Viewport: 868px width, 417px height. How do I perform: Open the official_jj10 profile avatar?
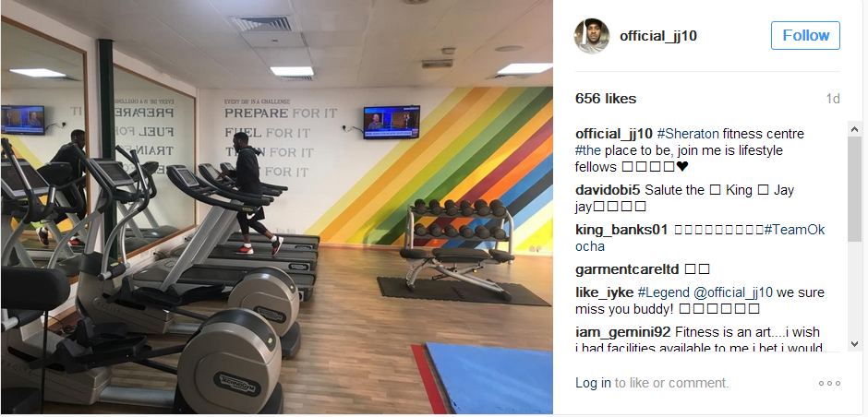pos(592,36)
